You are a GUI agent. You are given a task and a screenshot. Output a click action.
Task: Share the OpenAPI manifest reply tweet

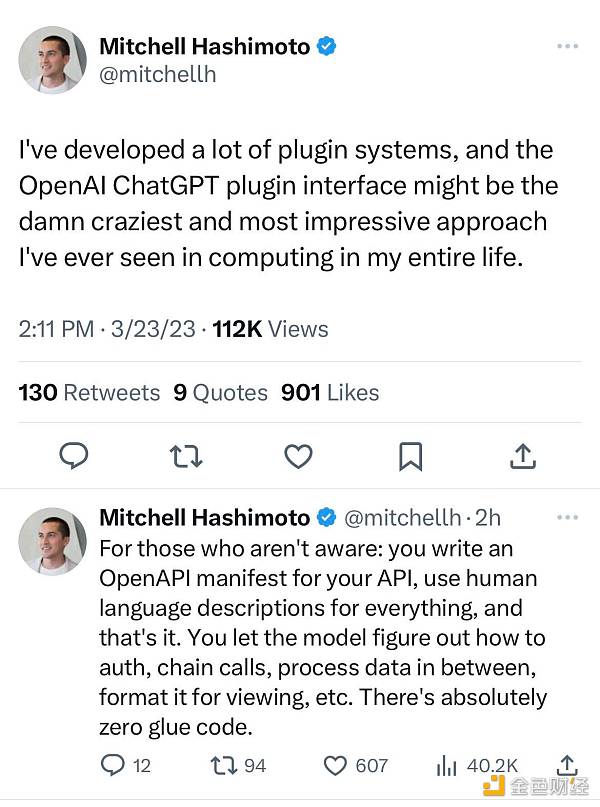click(567, 765)
